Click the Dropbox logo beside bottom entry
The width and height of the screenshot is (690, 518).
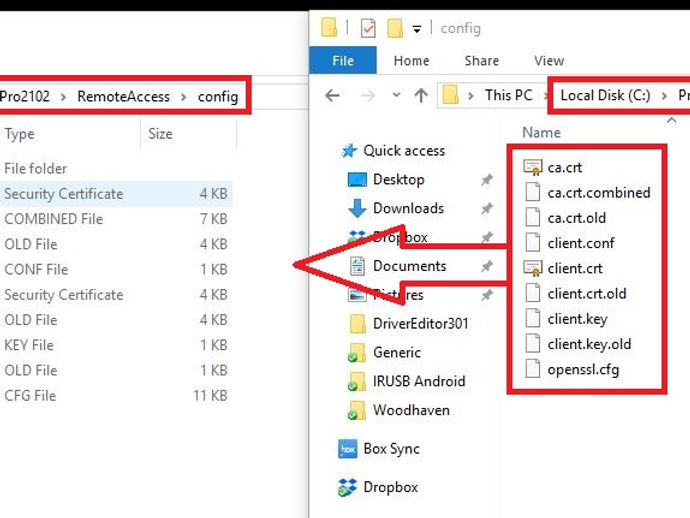point(348,488)
